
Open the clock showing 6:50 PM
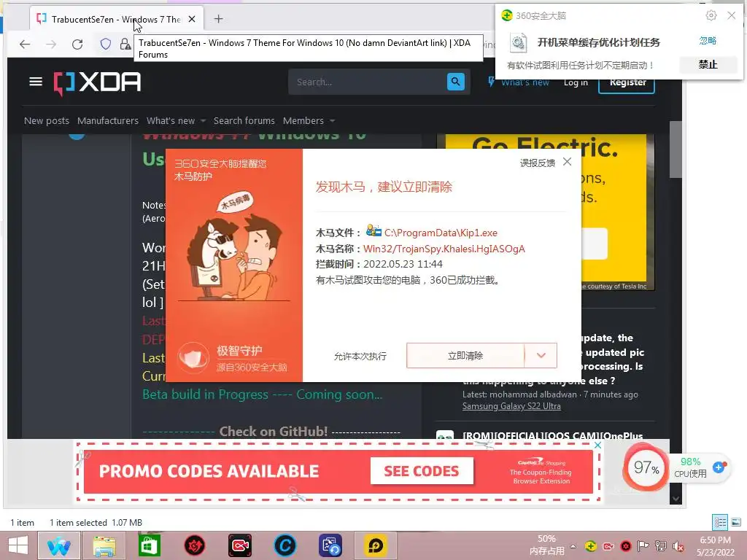pyautogui.click(x=715, y=546)
